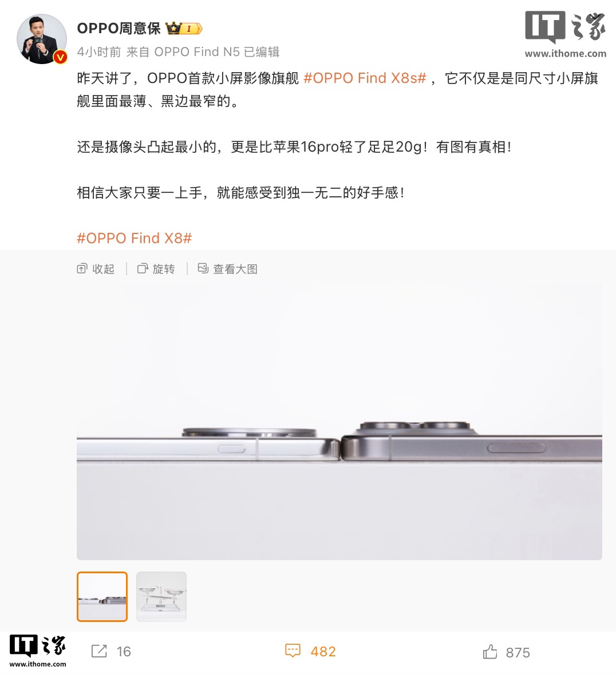Select the first phone comparison thumbnail
Screen dimensions: 616x674
[x=102, y=597]
